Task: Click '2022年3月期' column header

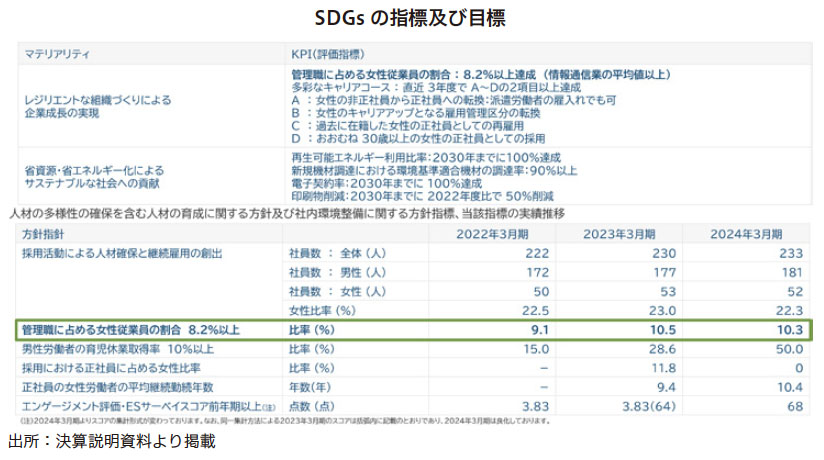Action: point(492,234)
